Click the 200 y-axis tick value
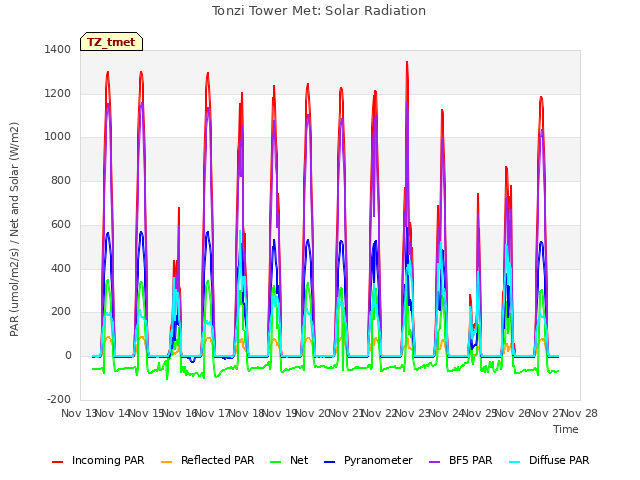 [61, 311]
